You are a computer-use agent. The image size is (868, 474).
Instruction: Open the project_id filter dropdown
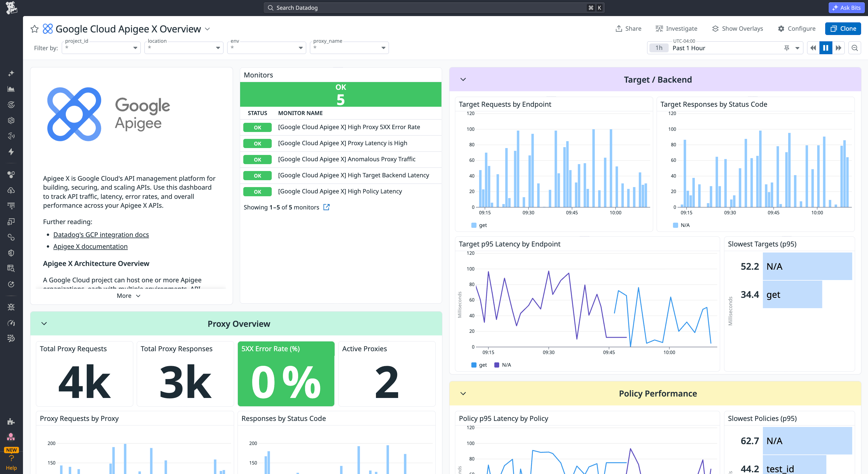tap(101, 48)
